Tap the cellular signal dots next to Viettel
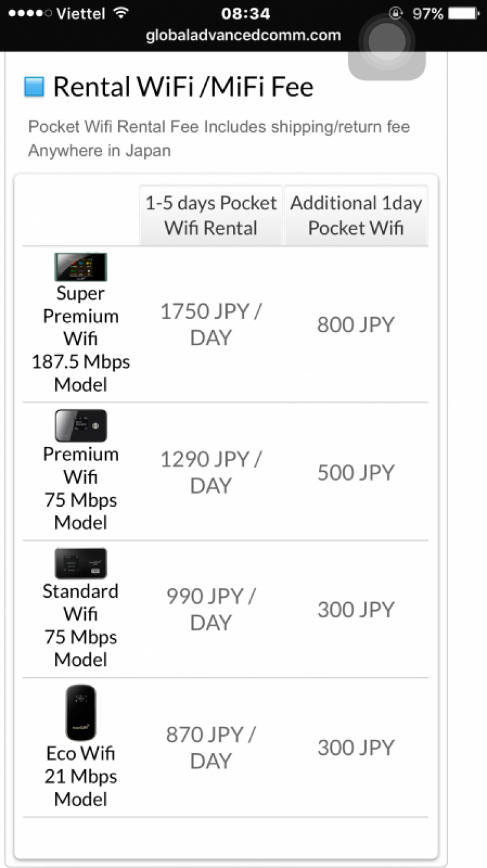487x868 pixels. click(x=27, y=14)
